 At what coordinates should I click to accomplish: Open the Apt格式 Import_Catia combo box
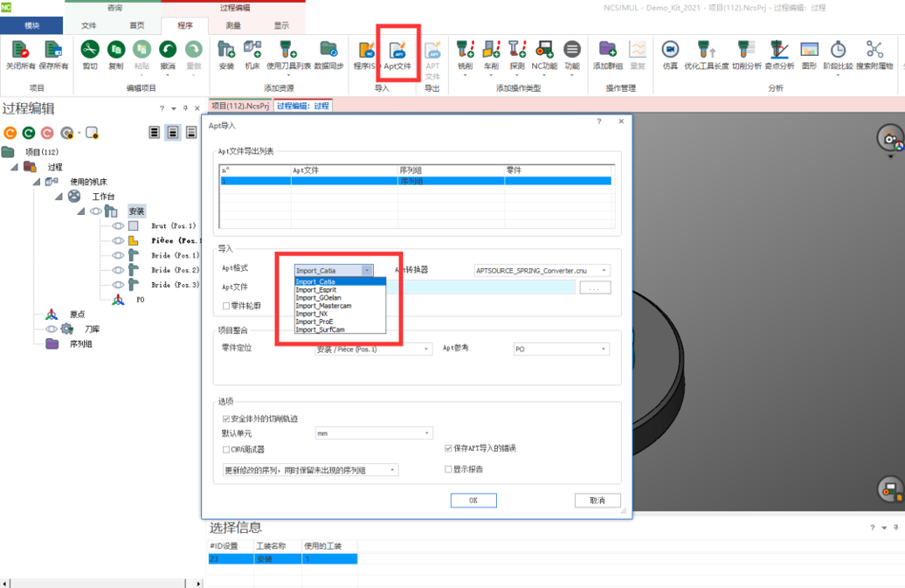(x=335, y=270)
